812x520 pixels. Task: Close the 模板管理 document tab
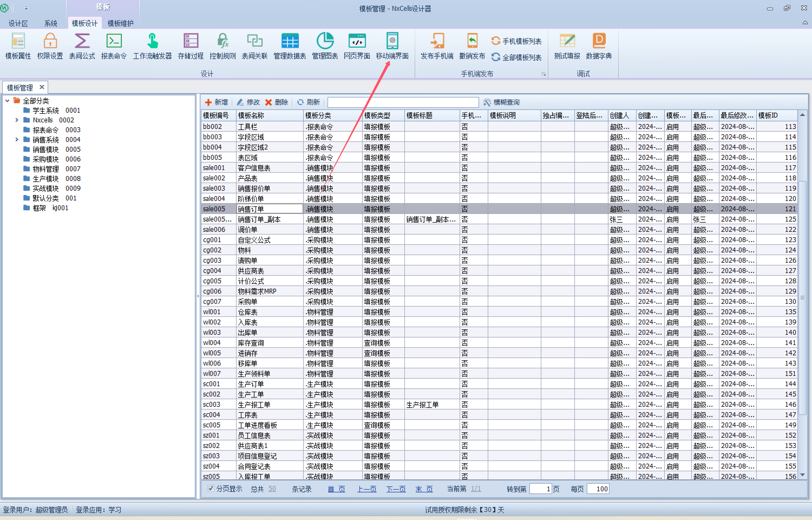(x=42, y=87)
